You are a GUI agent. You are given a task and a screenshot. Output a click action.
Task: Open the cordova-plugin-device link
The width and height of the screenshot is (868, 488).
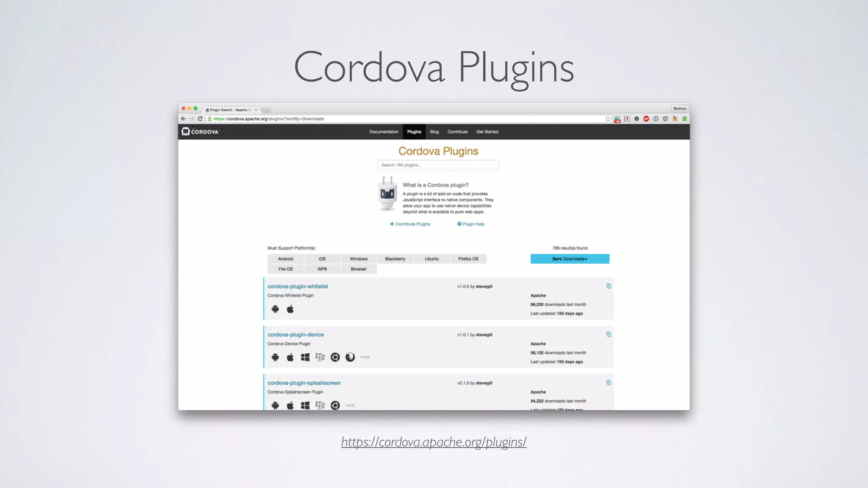[295, 335]
